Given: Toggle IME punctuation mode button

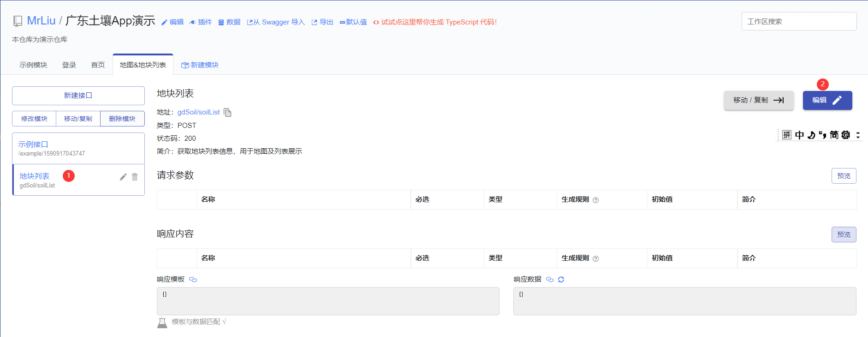Looking at the screenshot, I should [x=823, y=135].
